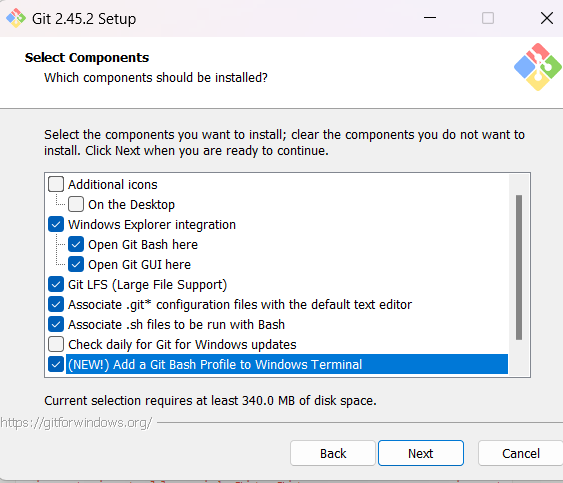Select the 'Open Git GUI here' label

[x=139, y=265]
